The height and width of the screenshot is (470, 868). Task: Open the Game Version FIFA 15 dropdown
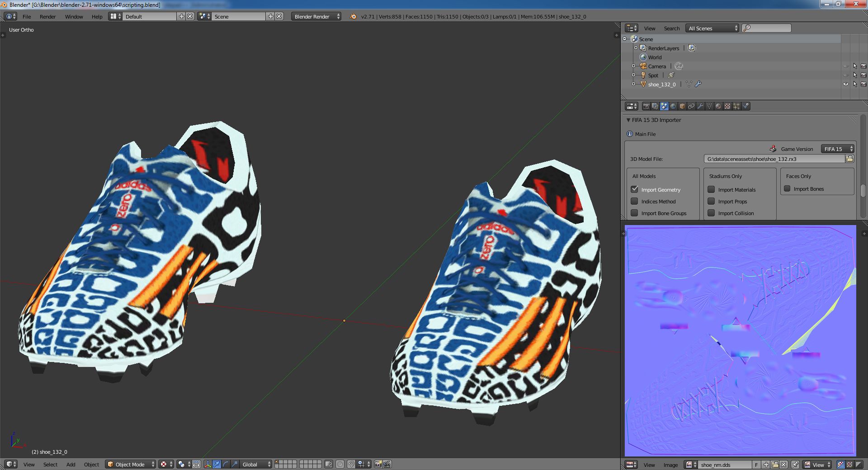(x=837, y=149)
